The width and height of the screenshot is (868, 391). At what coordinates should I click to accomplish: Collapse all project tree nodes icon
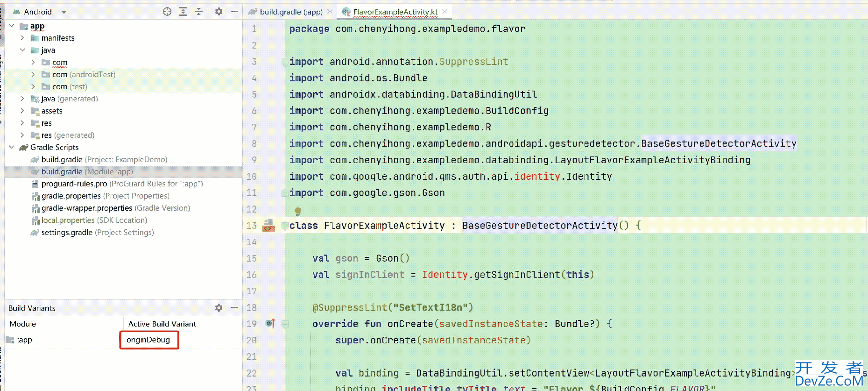pos(199,12)
